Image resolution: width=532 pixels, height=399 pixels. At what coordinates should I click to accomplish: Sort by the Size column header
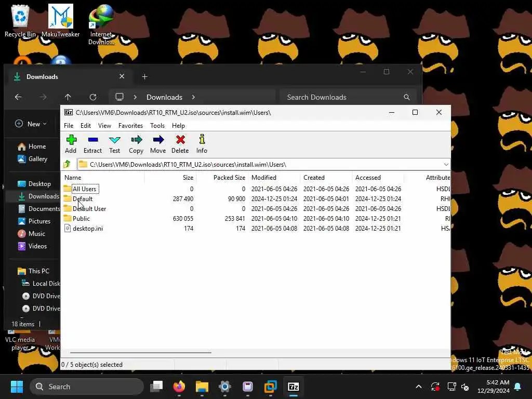pyautogui.click(x=170, y=178)
